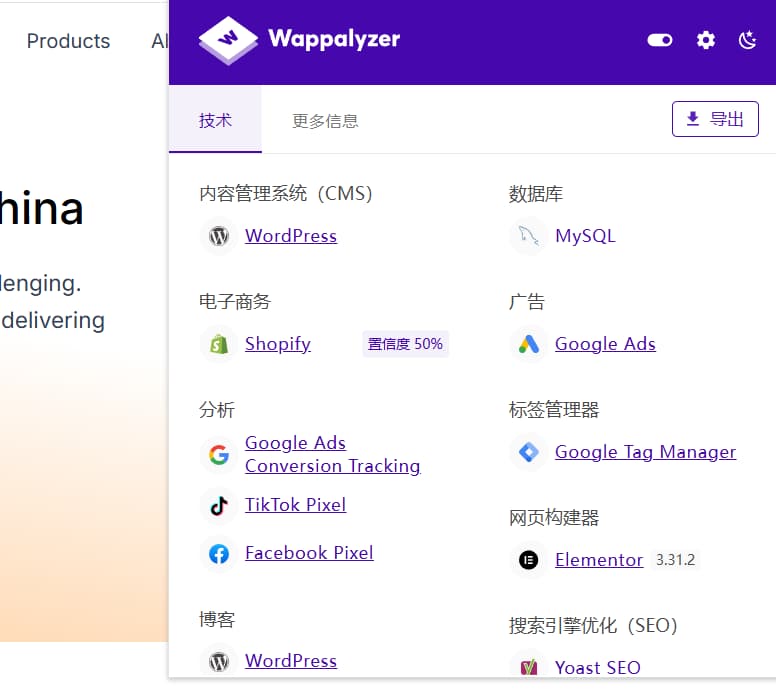Click the 博客 category heading
This screenshot has width=776, height=693.
(217, 619)
